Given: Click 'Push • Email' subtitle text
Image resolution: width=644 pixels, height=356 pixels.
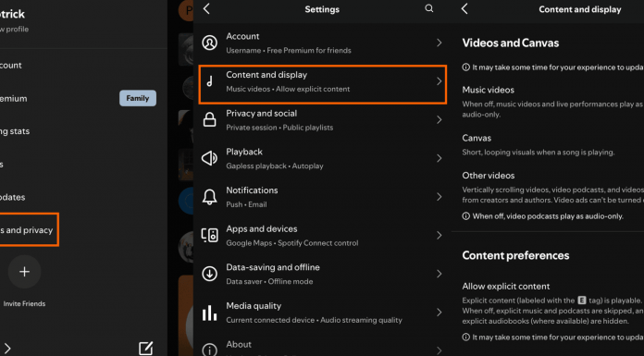Looking at the screenshot, I should pos(246,204).
